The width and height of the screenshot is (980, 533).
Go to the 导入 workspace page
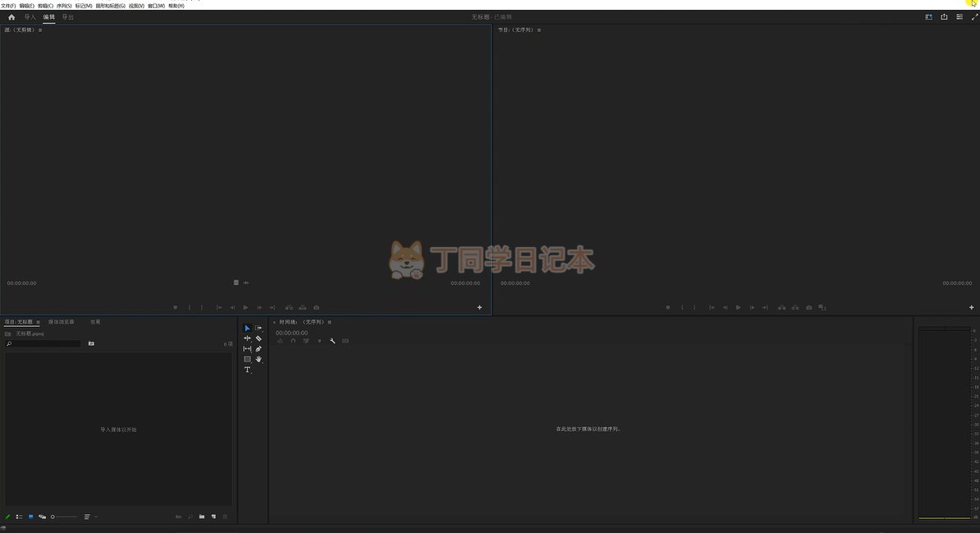[x=30, y=16]
